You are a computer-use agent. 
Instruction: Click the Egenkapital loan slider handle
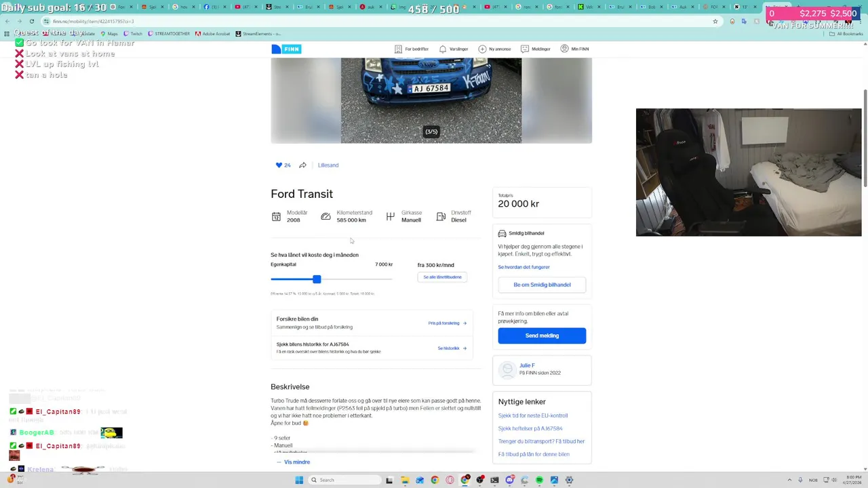[317, 279]
